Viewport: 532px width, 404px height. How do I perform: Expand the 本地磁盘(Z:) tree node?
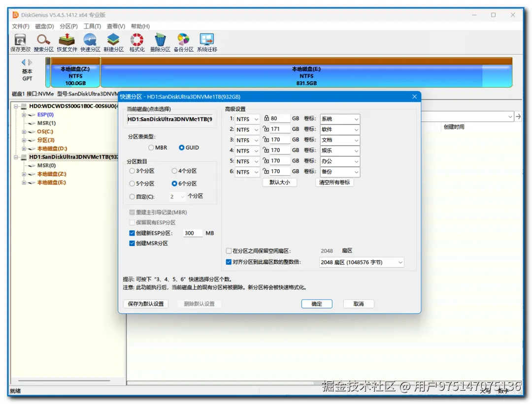pyautogui.click(x=24, y=174)
